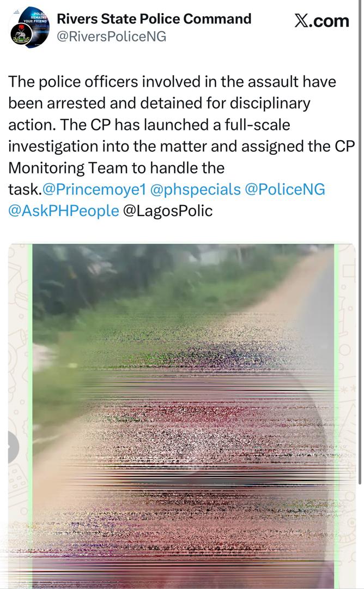This screenshot has width=364, height=589.
Task: Visit the @phspecials mention
Action: (195, 189)
